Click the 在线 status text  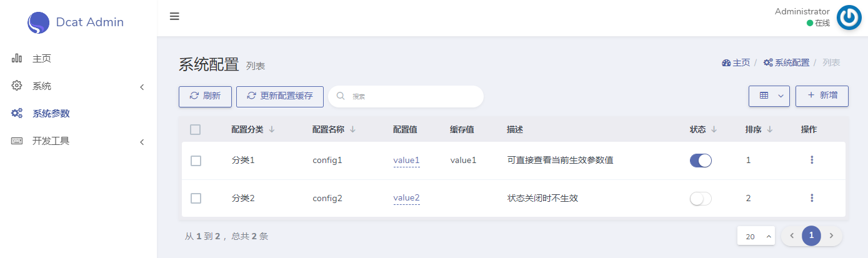point(822,23)
